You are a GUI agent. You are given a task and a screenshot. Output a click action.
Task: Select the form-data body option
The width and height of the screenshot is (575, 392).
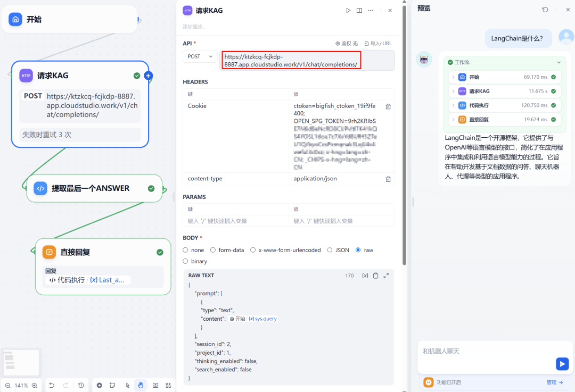click(x=213, y=250)
